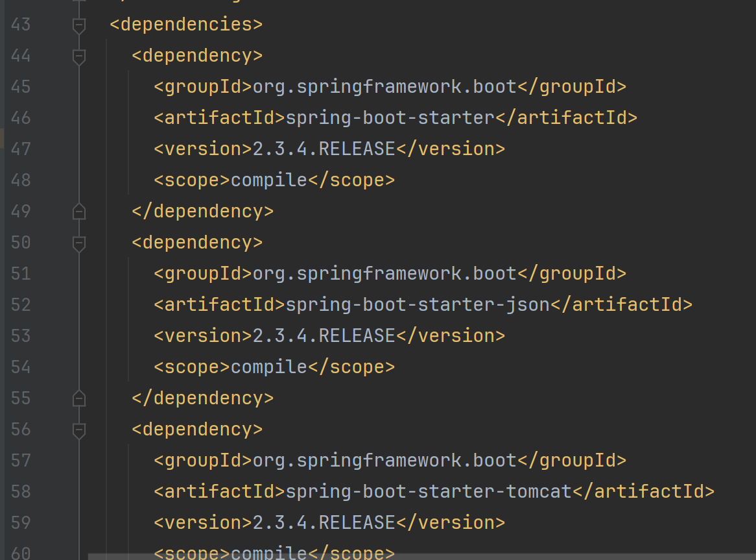The height and width of the screenshot is (560, 756).
Task: Collapse the first dependency fold at line 44
Action: click(x=79, y=56)
